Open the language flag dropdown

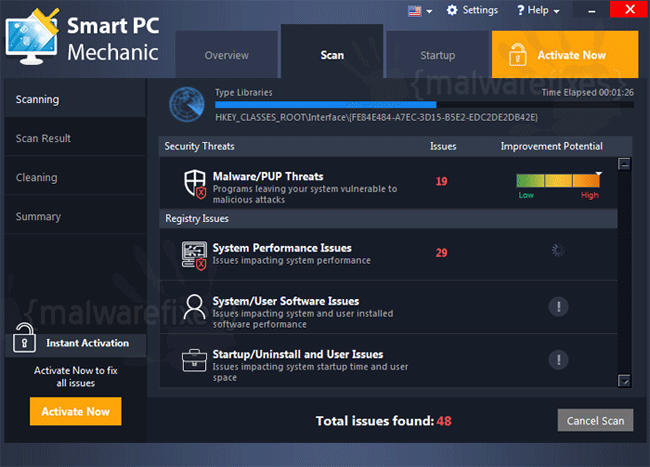pyautogui.click(x=420, y=11)
